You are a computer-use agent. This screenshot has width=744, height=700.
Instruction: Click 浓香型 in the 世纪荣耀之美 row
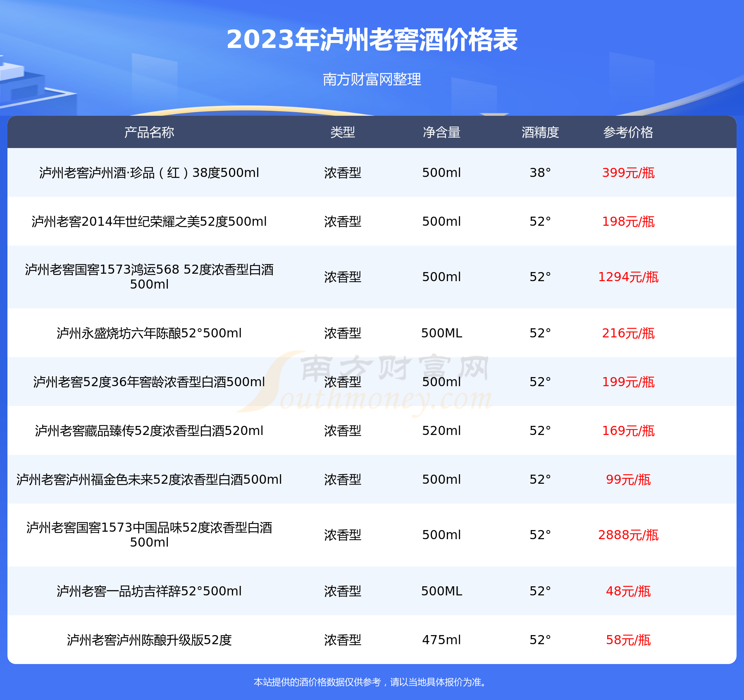[343, 221]
